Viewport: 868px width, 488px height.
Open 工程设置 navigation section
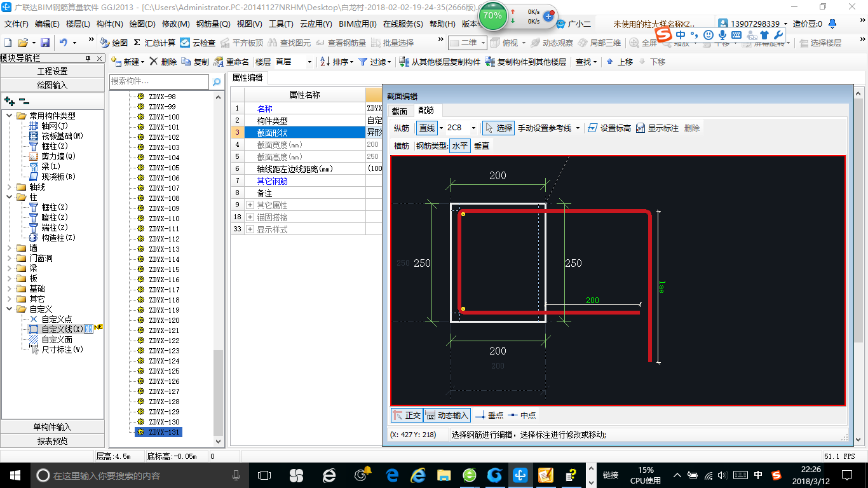pyautogui.click(x=52, y=71)
